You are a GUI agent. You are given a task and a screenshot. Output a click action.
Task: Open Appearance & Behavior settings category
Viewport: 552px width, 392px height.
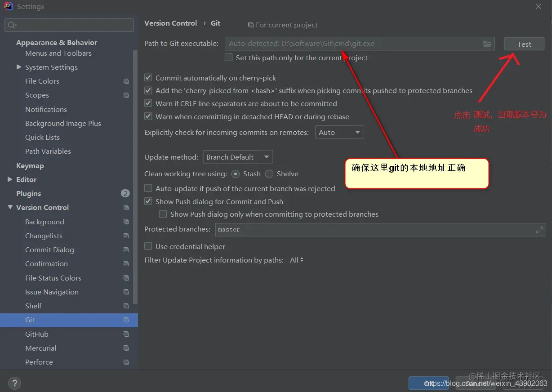pyautogui.click(x=57, y=42)
